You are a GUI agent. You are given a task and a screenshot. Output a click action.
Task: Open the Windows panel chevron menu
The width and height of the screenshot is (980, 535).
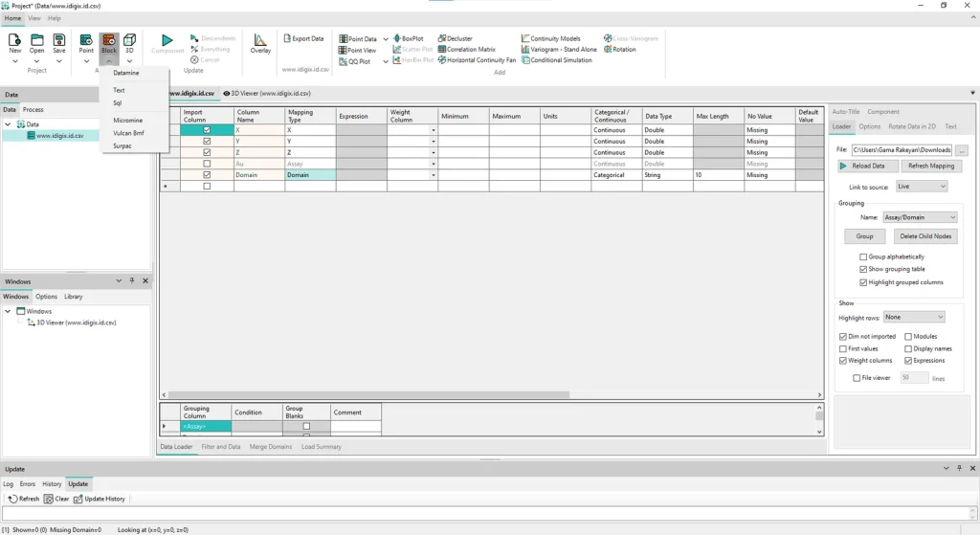point(119,281)
